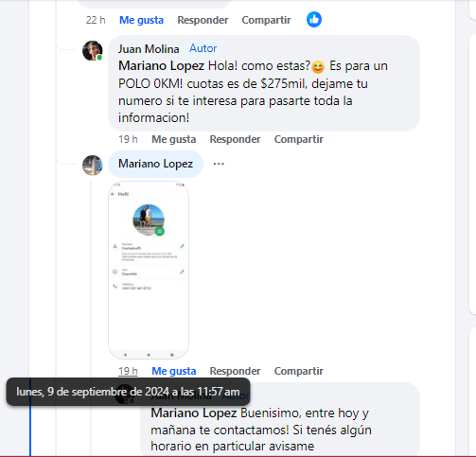Click the blue thumbs-up reaction icon
This screenshot has height=457, width=476.
[314, 20]
